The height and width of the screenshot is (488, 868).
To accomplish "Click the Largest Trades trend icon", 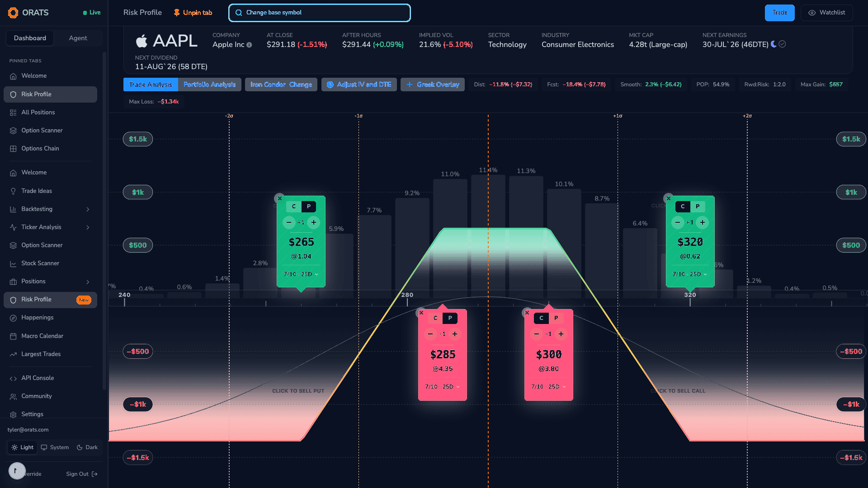I will click(13, 354).
